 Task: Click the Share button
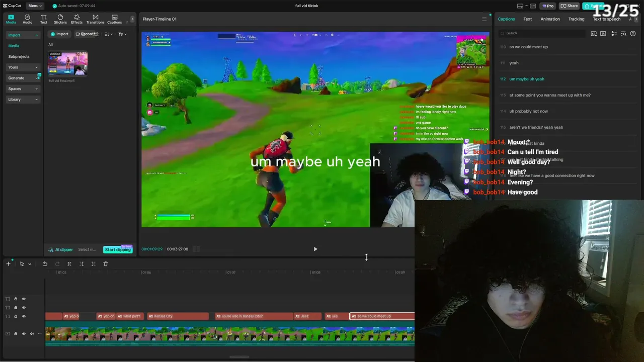570,6
